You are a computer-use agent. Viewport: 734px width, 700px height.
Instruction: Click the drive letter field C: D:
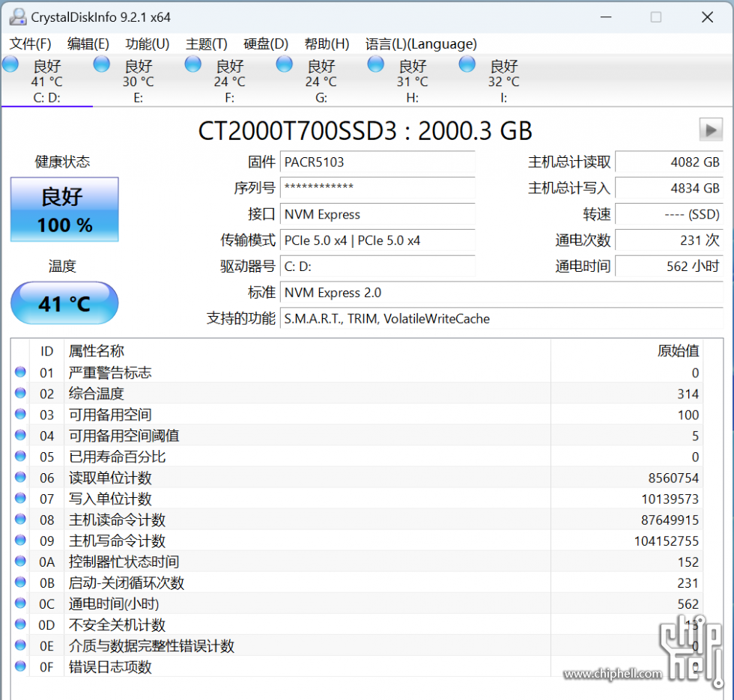click(x=377, y=267)
